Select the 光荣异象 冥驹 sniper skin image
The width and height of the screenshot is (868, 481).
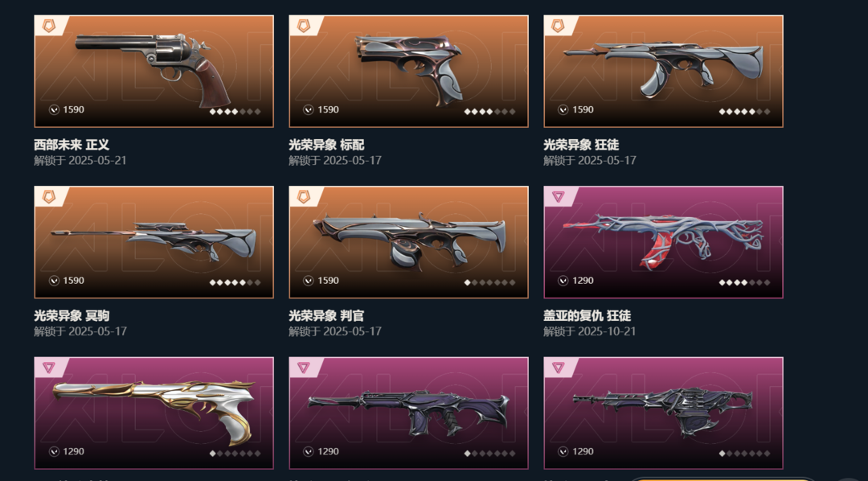tap(154, 241)
